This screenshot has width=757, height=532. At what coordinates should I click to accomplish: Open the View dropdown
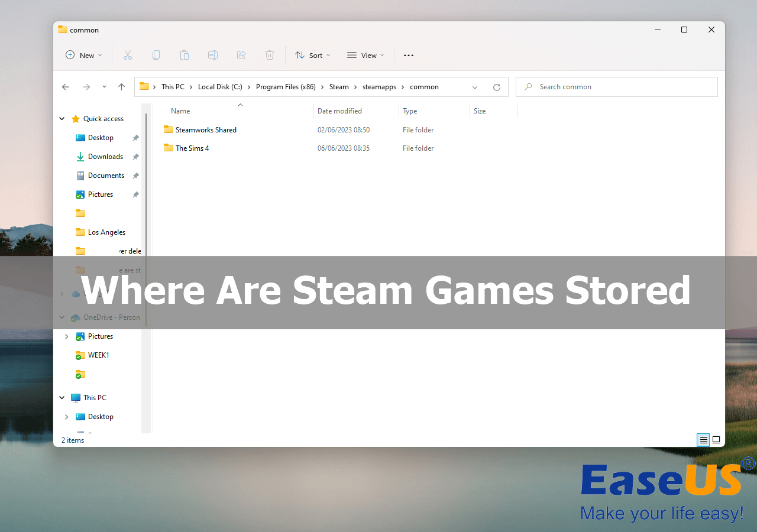point(365,55)
